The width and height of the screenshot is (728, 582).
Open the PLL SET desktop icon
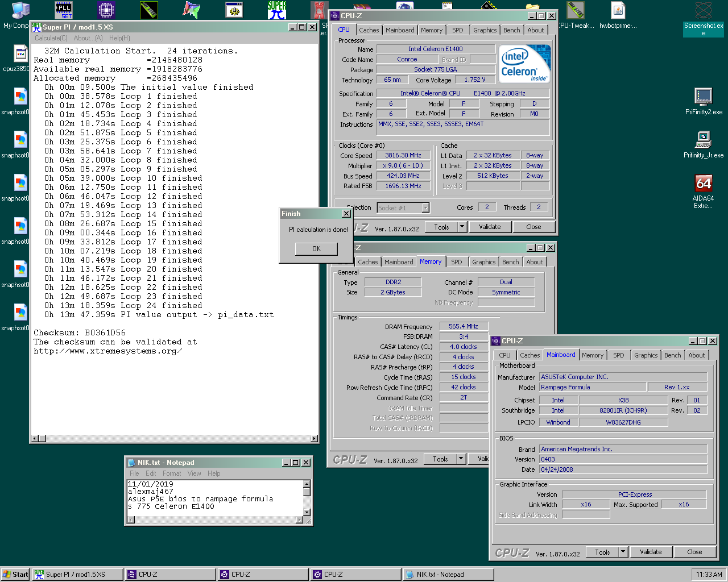coord(64,10)
